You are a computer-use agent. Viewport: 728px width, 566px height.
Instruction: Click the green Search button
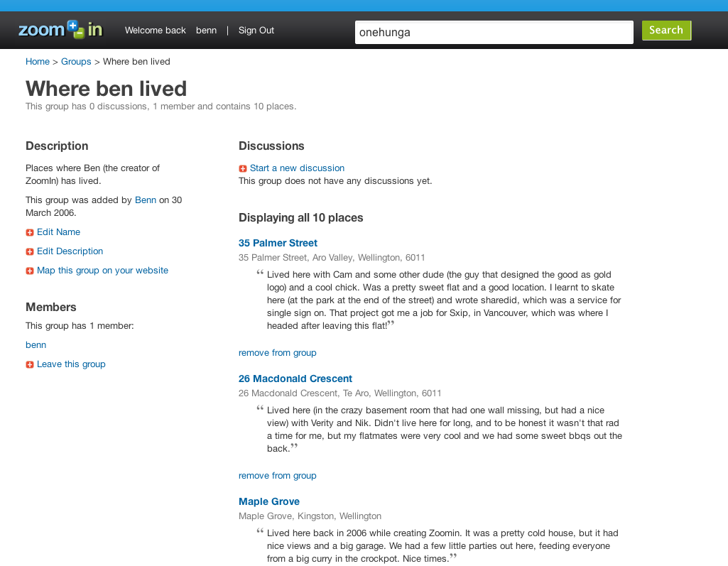click(x=666, y=30)
